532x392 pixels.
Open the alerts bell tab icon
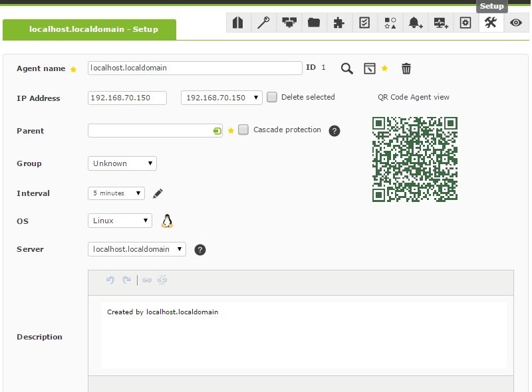click(415, 23)
